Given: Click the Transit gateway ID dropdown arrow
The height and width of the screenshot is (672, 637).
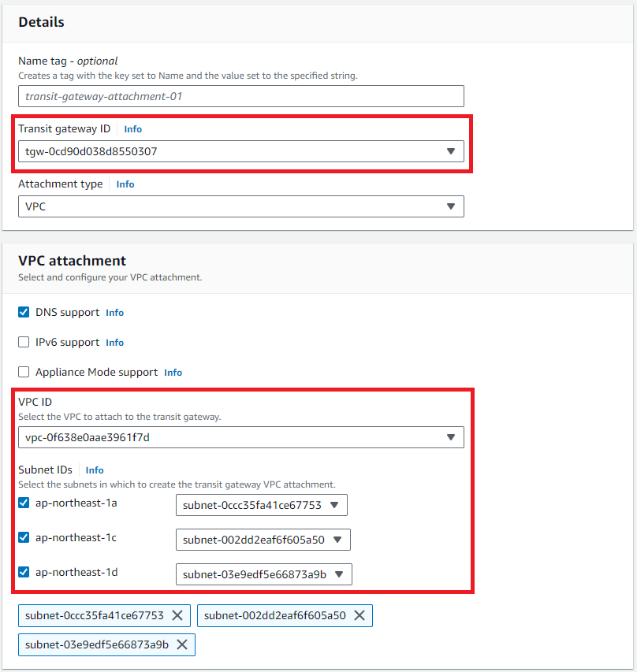Looking at the screenshot, I should pyautogui.click(x=450, y=151).
